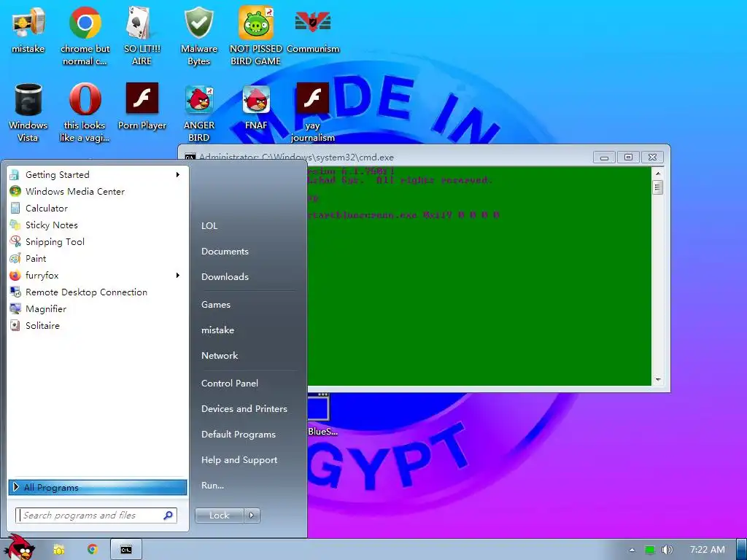Open 'NOT PISSED BIRD GAME' green pig icon
Screen dimensions: 747x560
click(x=256, y=36)
